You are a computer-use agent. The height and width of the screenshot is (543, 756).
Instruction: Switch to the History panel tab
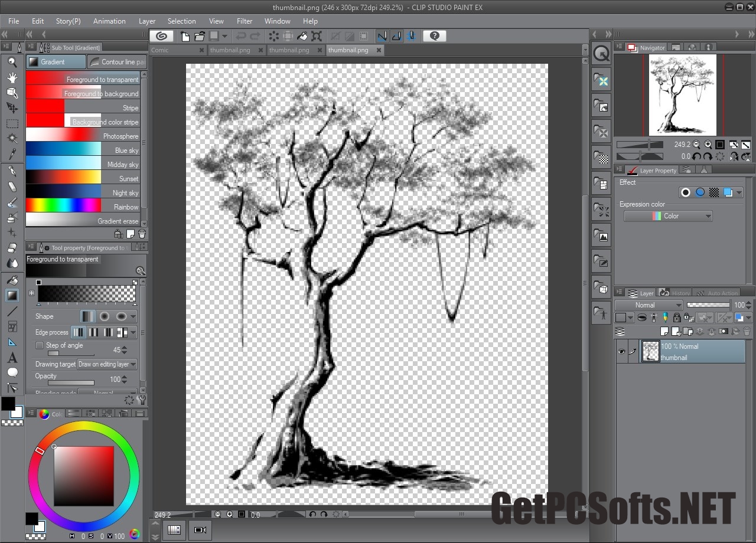(674, 293)
